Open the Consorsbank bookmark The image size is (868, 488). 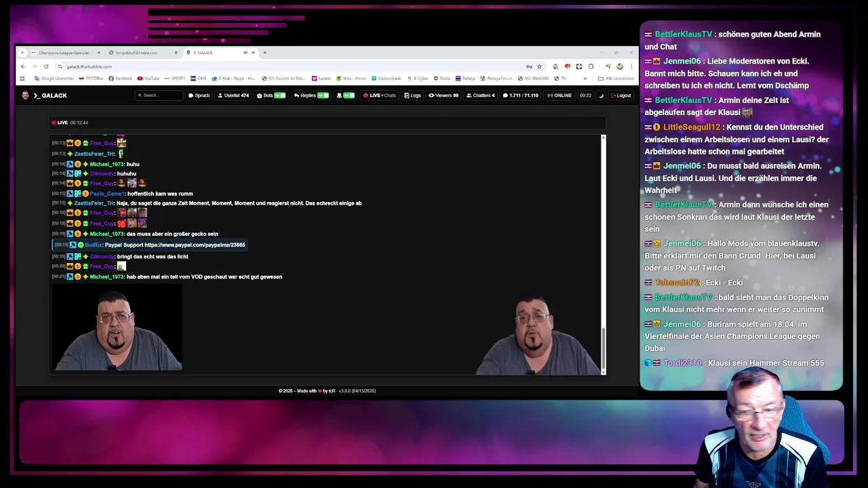[387, 79]
